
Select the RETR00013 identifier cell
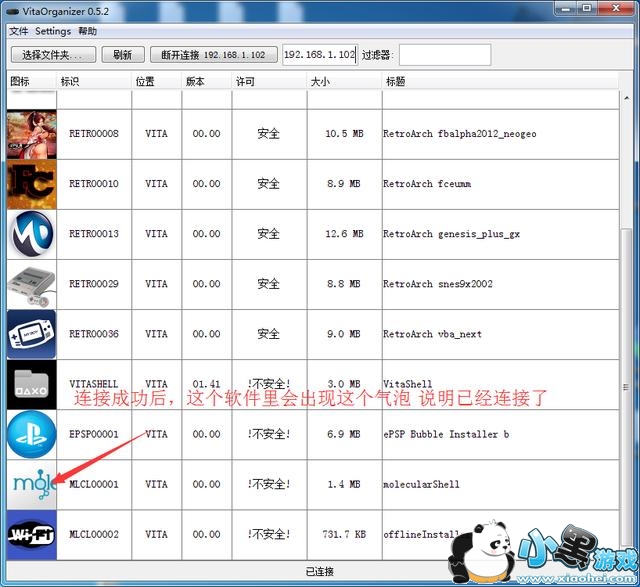click(94, 234)
